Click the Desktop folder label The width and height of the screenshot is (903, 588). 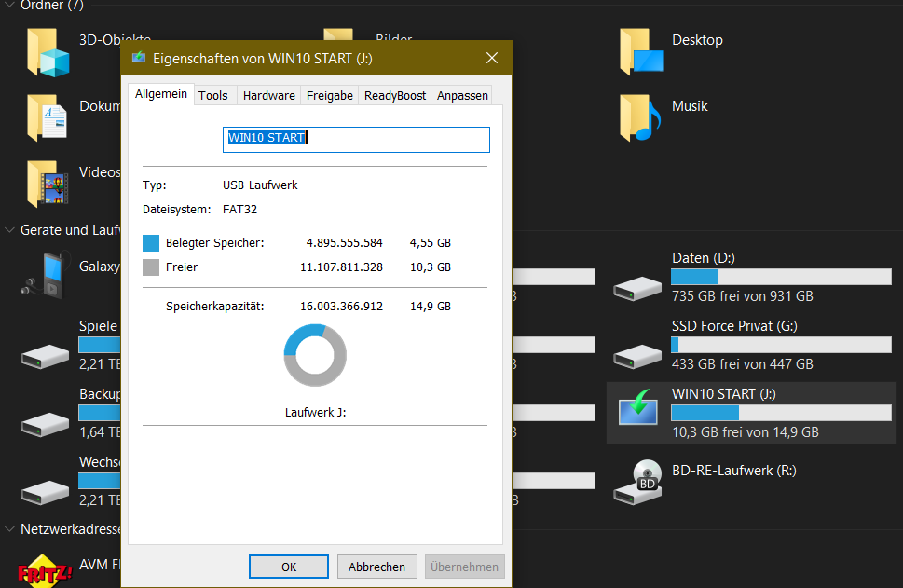(x=697, y=40)
